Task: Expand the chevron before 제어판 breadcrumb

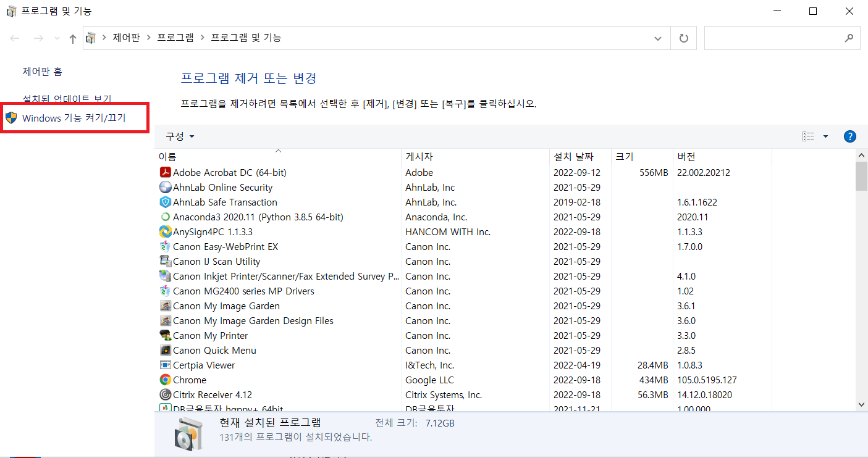Action: click(104, 38)
